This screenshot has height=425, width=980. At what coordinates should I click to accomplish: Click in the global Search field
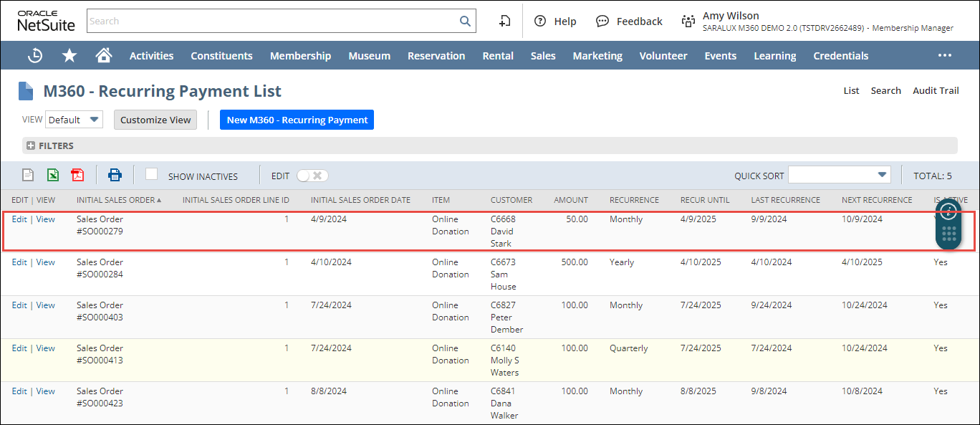(x=272, y=22)
